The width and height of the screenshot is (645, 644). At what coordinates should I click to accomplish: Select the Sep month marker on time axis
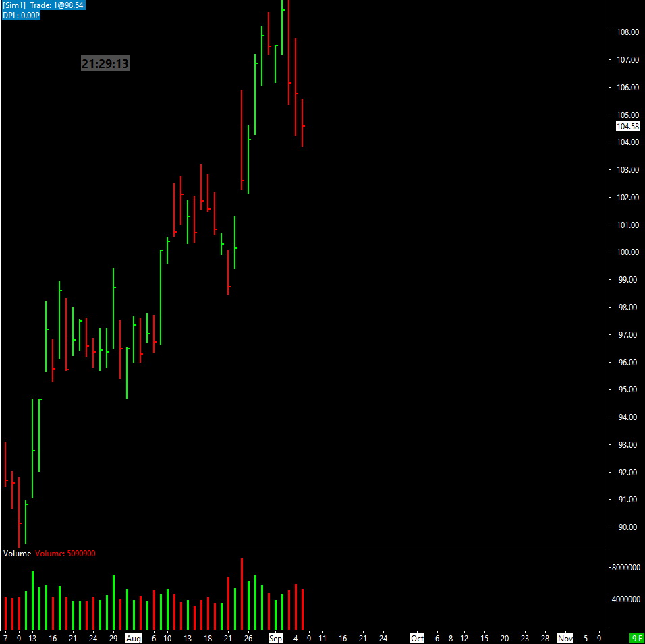tap(275, 639)
